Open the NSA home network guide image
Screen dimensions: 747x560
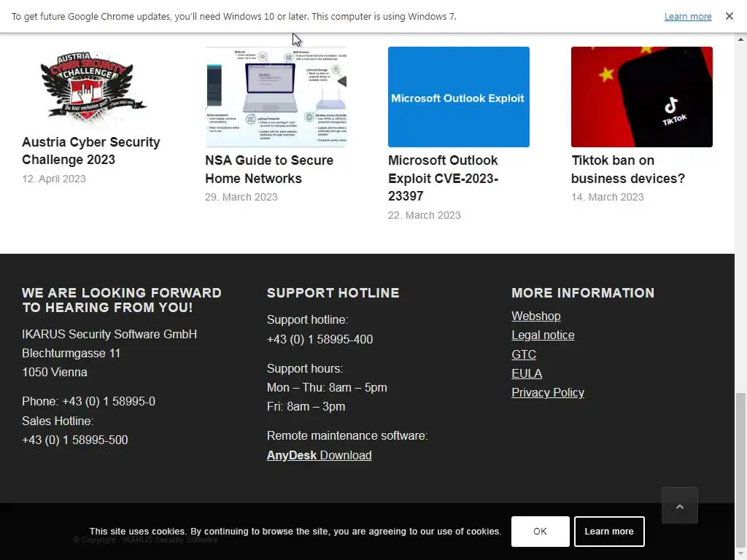point(275,97)
